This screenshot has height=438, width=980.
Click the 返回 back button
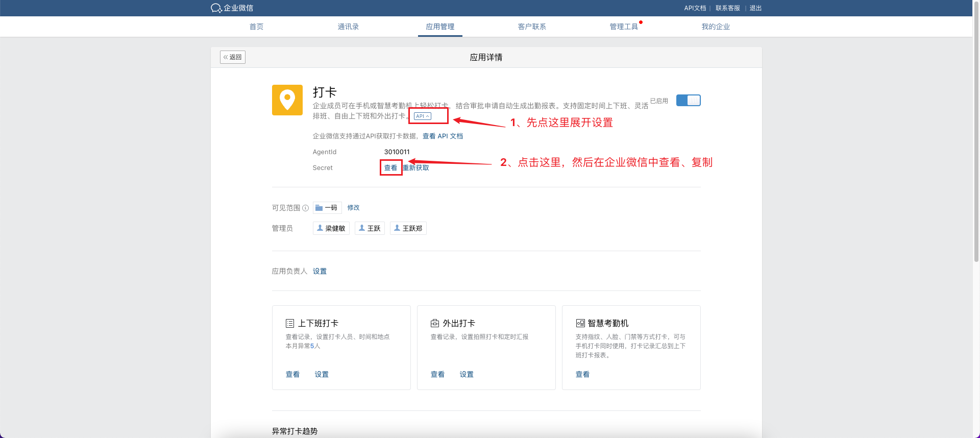(233, 57)
